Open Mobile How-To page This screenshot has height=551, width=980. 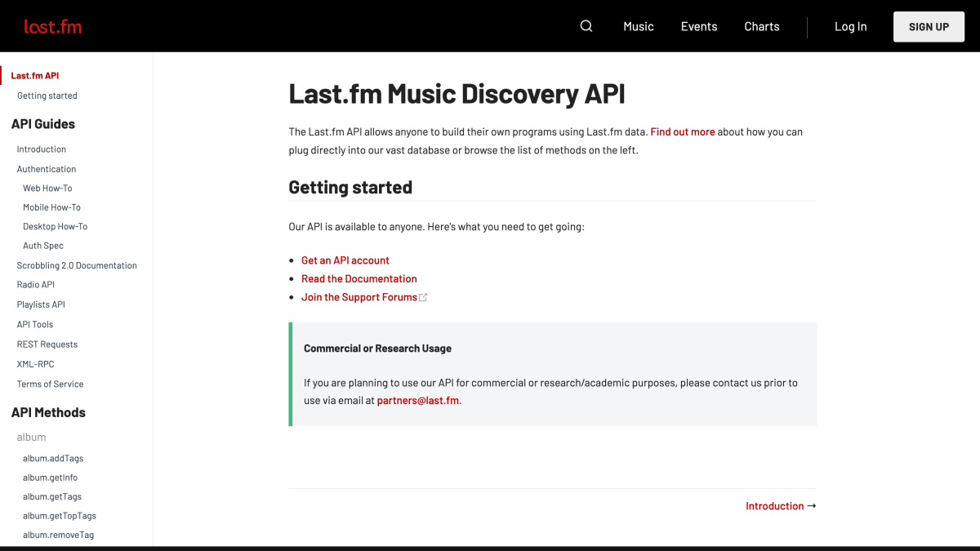click(x=51, y=207)
